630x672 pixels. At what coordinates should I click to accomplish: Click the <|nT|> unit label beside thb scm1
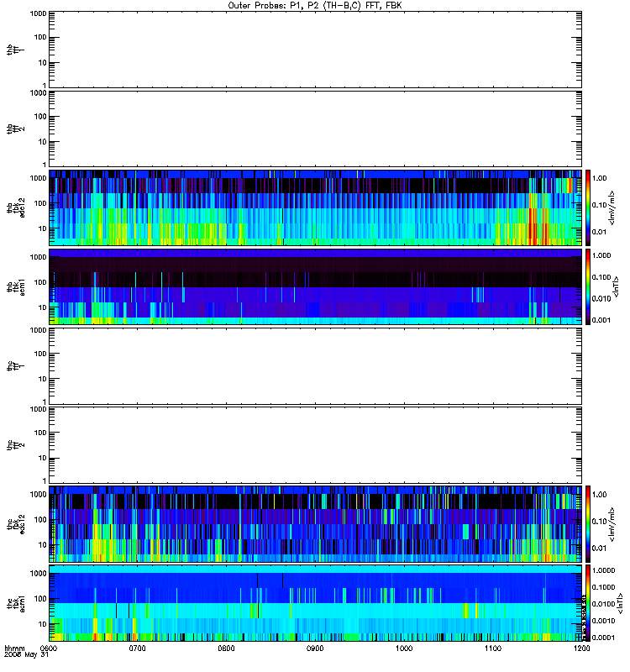(x=616, y=286)
